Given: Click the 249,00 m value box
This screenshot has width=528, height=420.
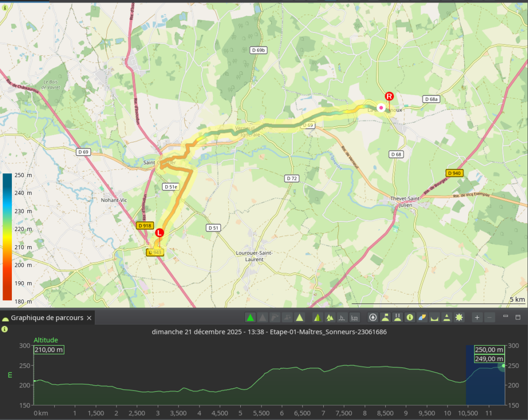Looking at the screenshot, I should click(489, 359).
